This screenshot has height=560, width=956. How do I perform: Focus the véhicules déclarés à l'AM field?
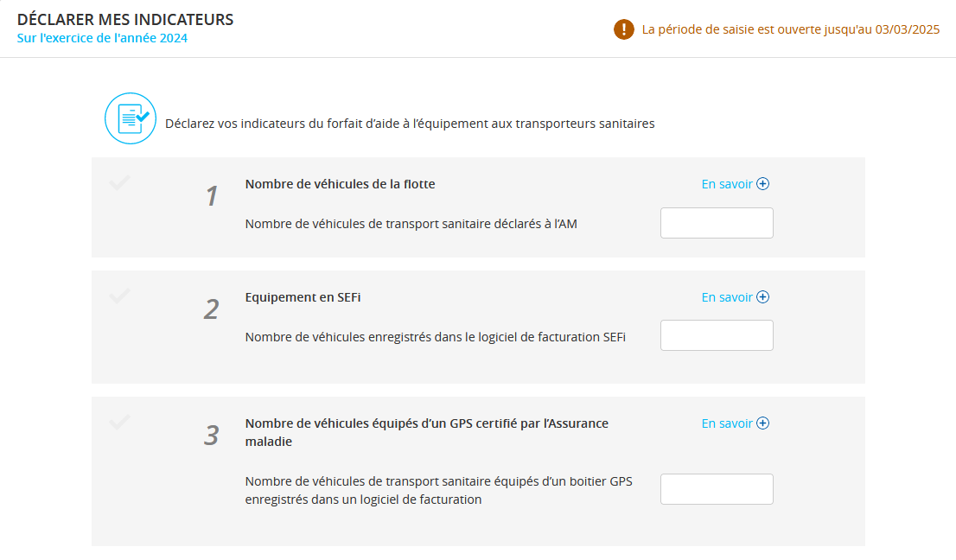[x=717, y=223]
